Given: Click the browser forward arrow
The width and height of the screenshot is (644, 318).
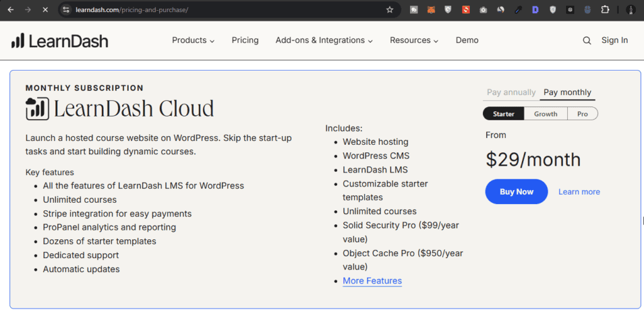Looking at the screenshot, I should coord(28,9).
